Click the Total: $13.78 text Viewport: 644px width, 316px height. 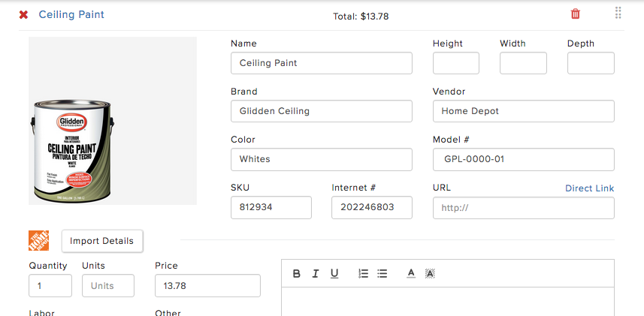point(361,17)
